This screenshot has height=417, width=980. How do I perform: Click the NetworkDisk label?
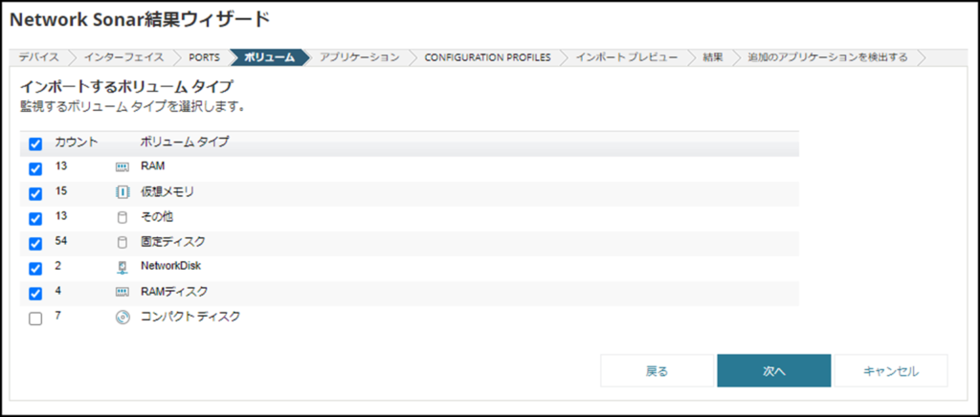click(170, 266)
